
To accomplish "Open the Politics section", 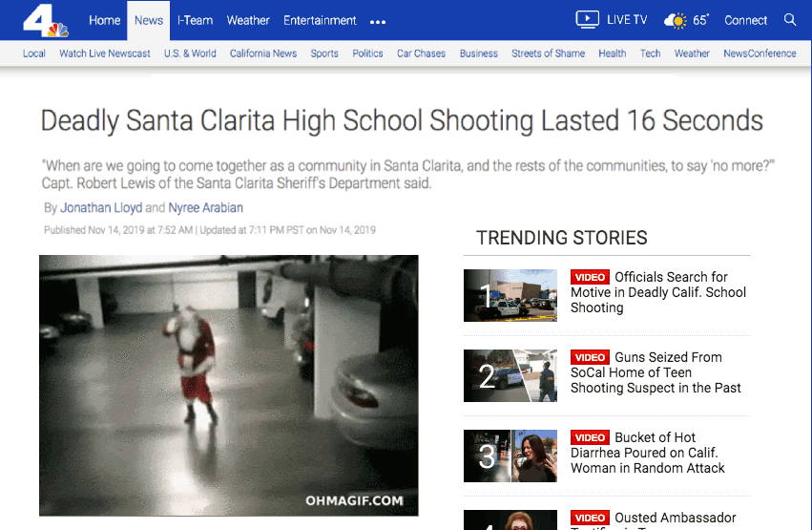I will pos(367,53).
